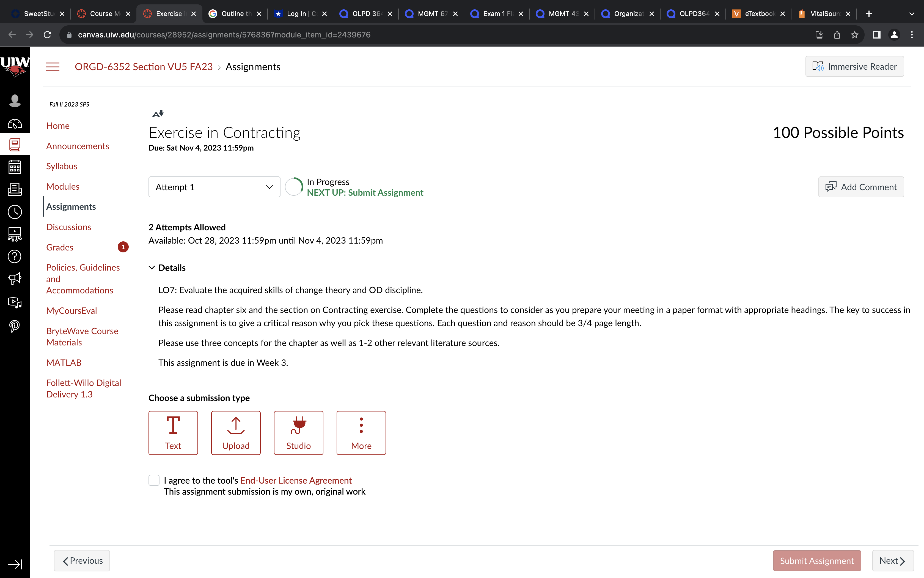Check the End-User License Agreement checkbox
The width and height of the screenshot is (924, 578).
154,480
